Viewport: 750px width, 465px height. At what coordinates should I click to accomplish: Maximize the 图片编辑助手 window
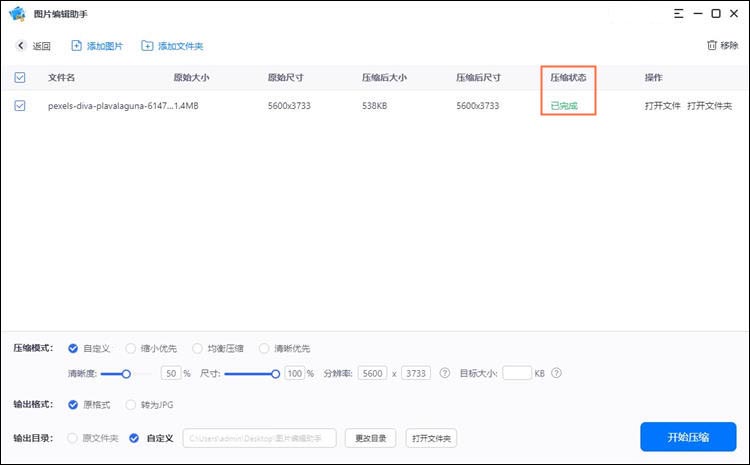tap(716, 13)
